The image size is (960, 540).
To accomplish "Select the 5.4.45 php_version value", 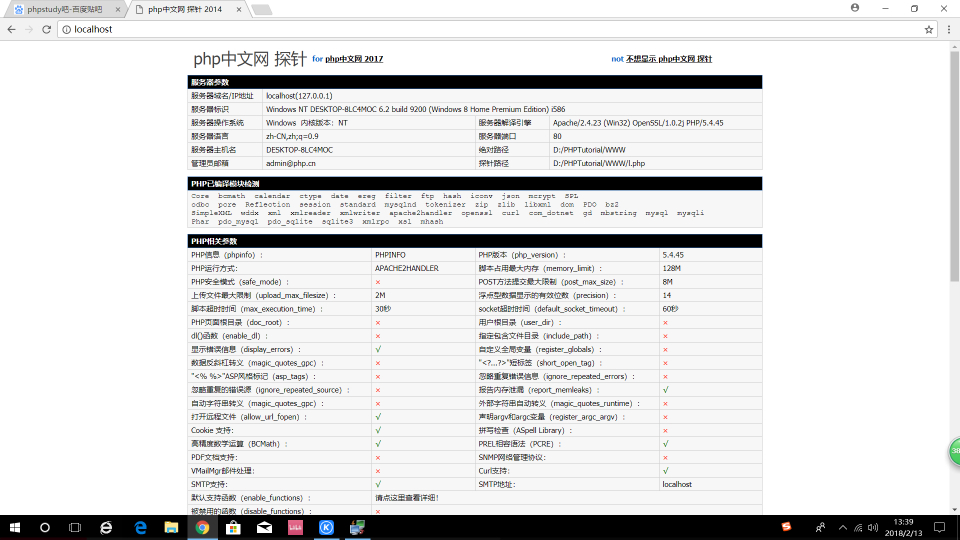I will click(673, 255).
